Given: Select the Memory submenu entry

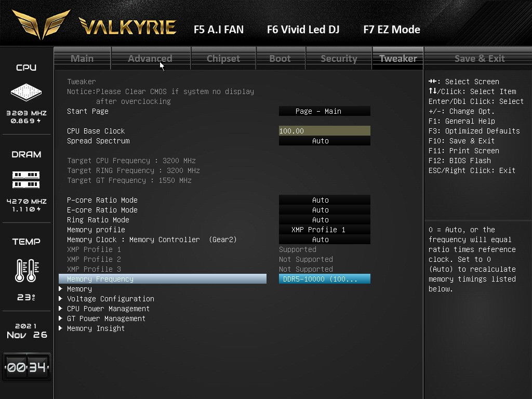Looking at the screenshot, I should point(79,289).
